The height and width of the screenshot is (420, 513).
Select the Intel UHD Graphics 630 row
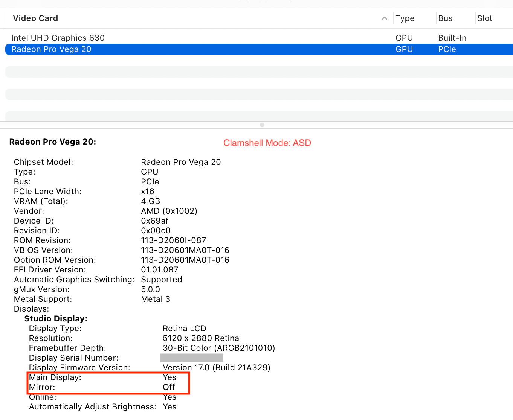(259, 38)
